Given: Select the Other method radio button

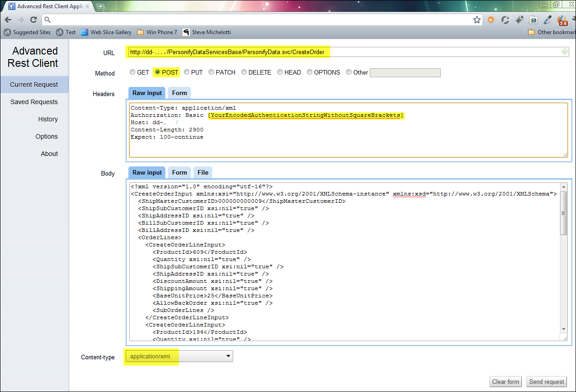Looking at the screenshot, I should 349,72.
